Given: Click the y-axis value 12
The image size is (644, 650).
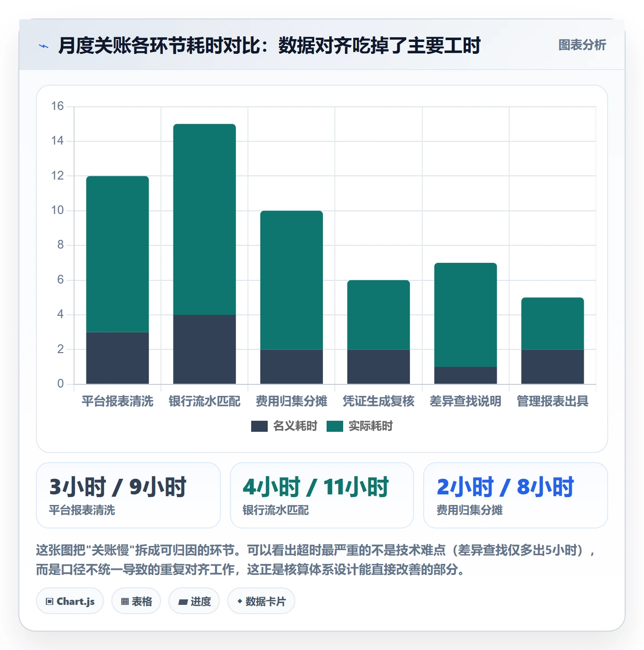Looking at the screenshot, I should pyautogui.click(x=57, y=176).
